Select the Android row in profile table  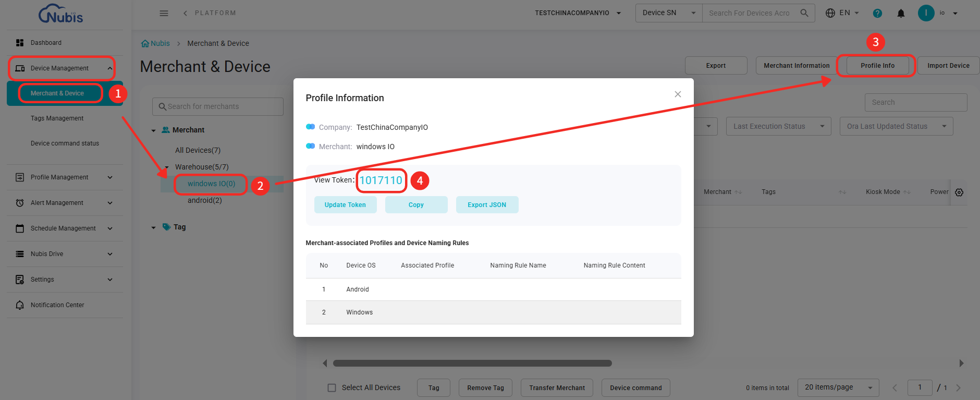coord(493,289)
